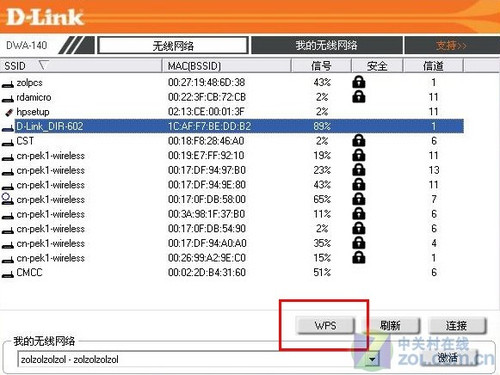The image size is (500, 375).
Task: Click lock icon in 00:17:DF:94:97:B0 row
Action: [359, 170]
